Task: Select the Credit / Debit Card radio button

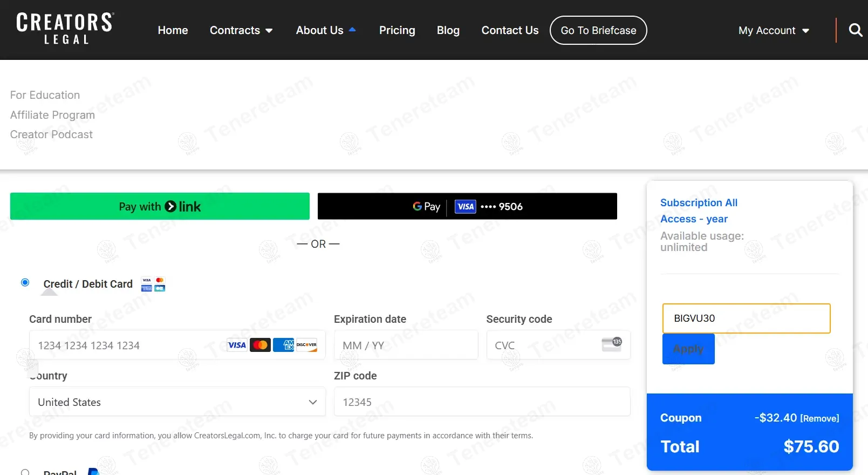Action: 25,282
